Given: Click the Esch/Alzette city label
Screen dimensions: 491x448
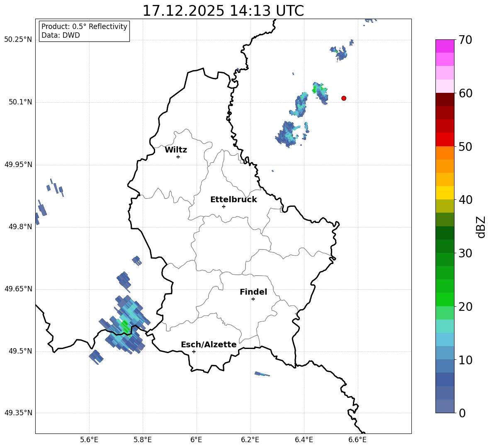Looking at the screenshot, I should click(x=209, y=344).
